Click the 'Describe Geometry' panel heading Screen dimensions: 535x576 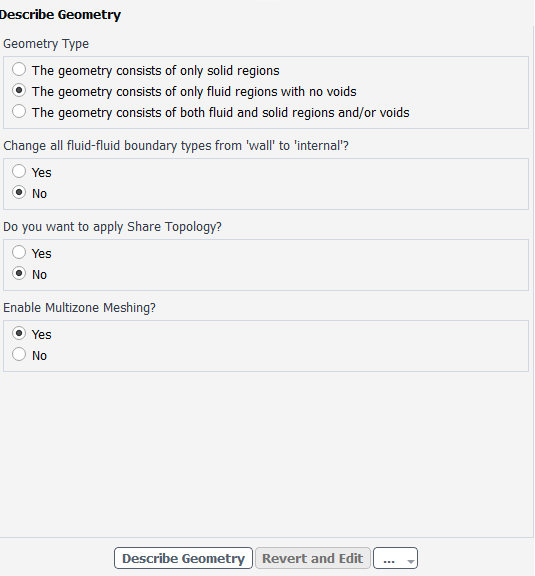click(x=60, y=15)
